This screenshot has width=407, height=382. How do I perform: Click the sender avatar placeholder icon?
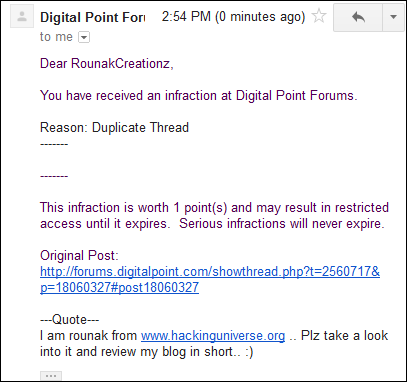22,17
